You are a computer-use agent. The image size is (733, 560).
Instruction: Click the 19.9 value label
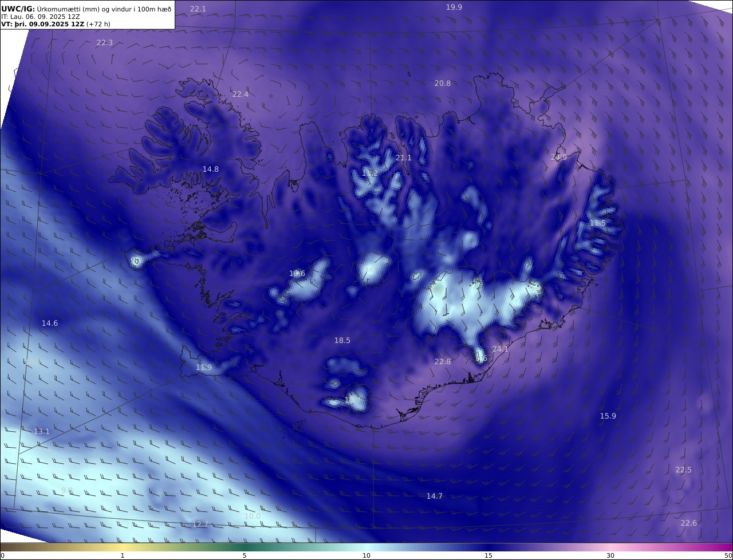pyautogui.click(x=454, y=7)
